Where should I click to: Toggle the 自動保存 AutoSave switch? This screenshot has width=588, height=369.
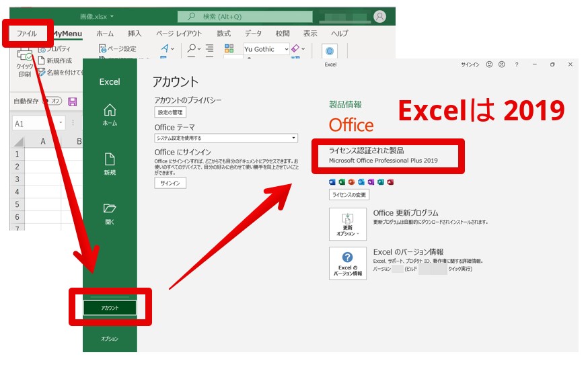pyautogui.click(x=52, y=101)
